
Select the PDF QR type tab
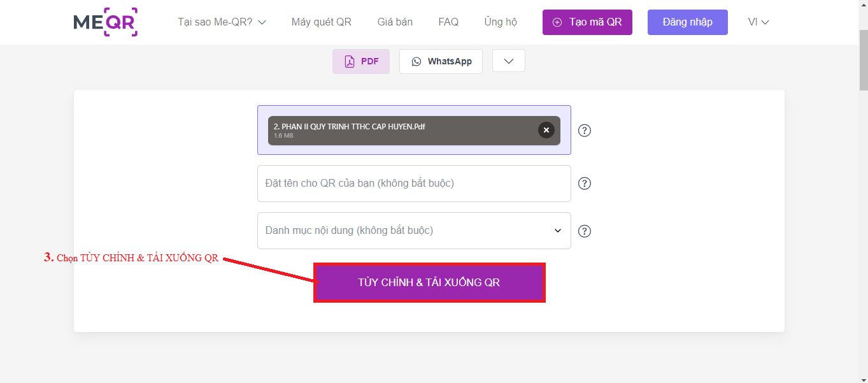pos(361,62)
